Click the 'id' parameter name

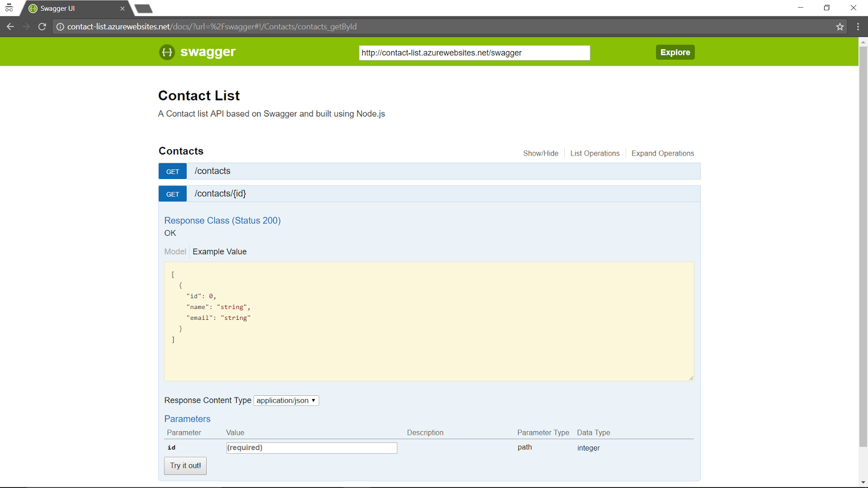[x=171, y=447]
